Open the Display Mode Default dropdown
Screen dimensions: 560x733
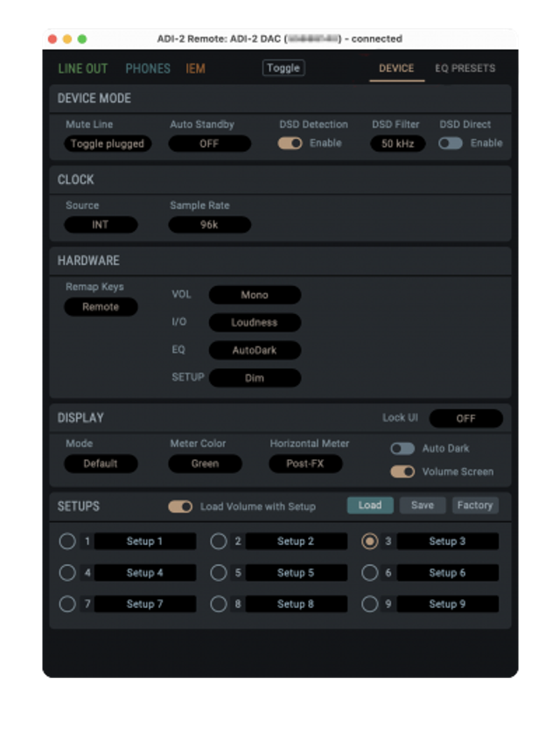pos(101,464)
